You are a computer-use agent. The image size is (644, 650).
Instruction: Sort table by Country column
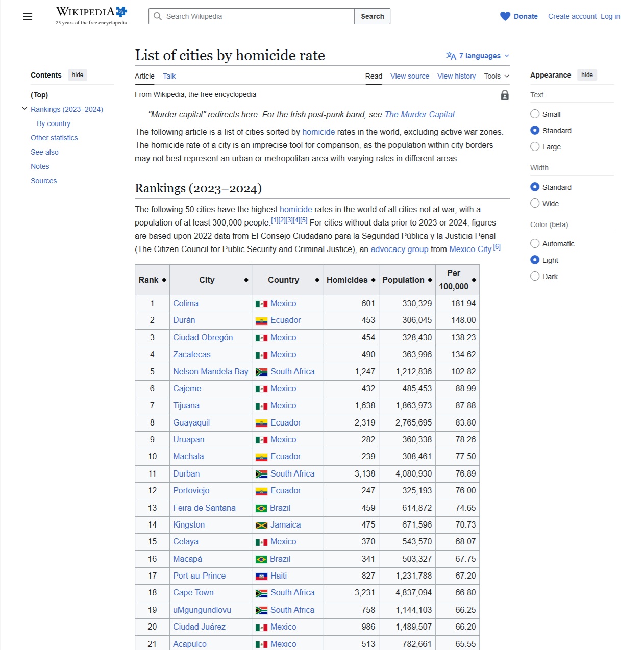287,280
